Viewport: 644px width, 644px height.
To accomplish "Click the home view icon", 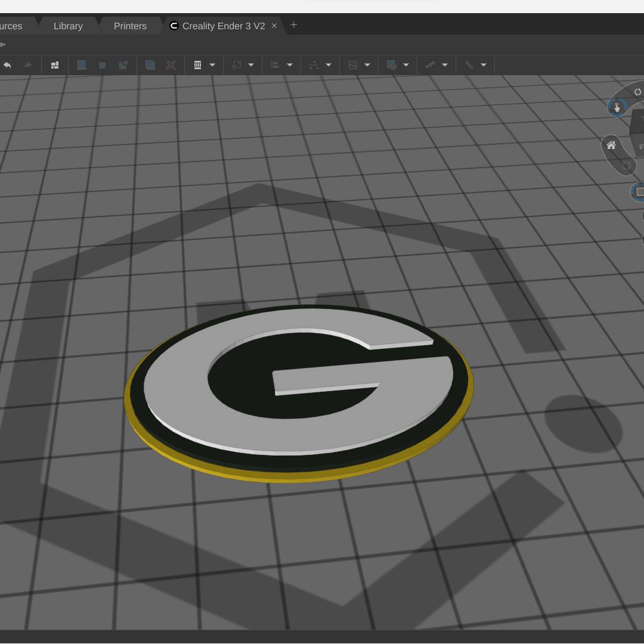I will pos(611,145).
